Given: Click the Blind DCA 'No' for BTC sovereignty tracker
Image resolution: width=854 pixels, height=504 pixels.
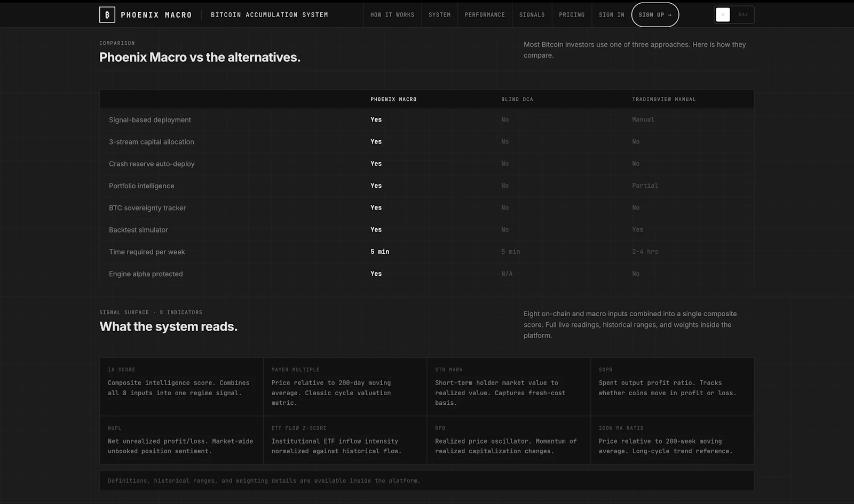Looking at the screenshot, I should pyautogui.click(x=505, y=207).
